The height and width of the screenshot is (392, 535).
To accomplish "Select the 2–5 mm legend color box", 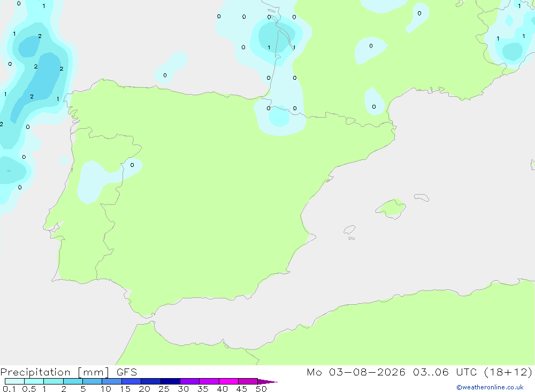I will tap(73, 381).
